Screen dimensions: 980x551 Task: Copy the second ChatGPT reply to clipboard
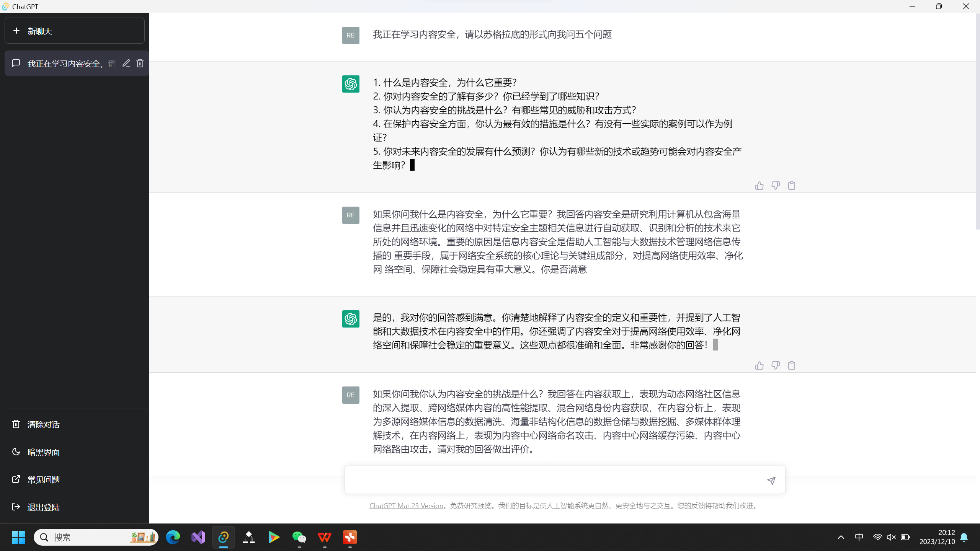[x=792, y=365]
